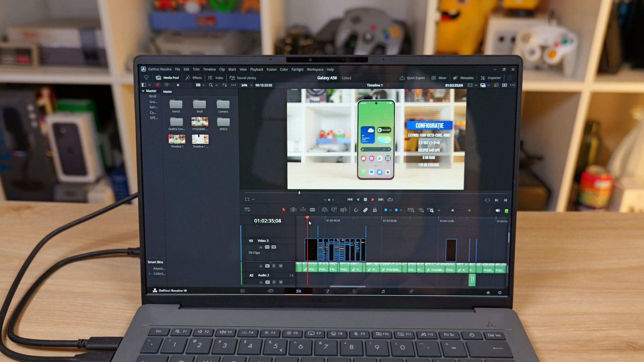Select the Blade edit mode tool

click(312, 210)
